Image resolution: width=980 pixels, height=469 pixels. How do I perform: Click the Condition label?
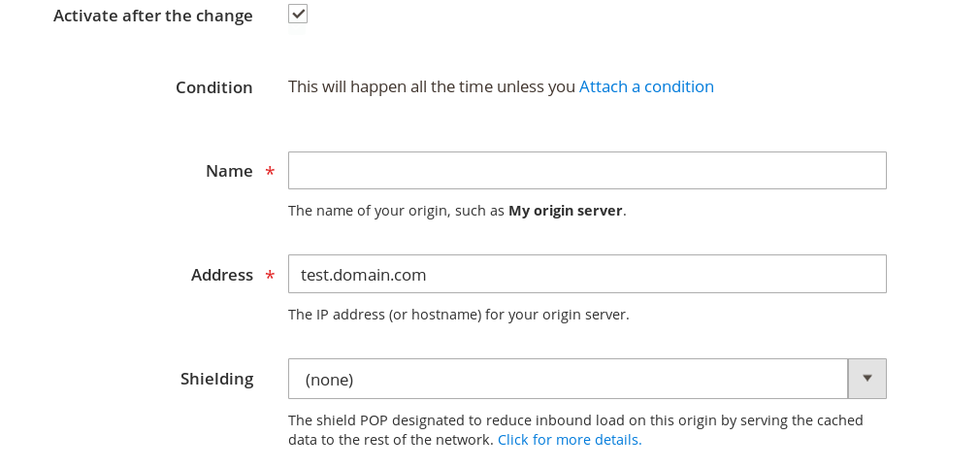213,87
